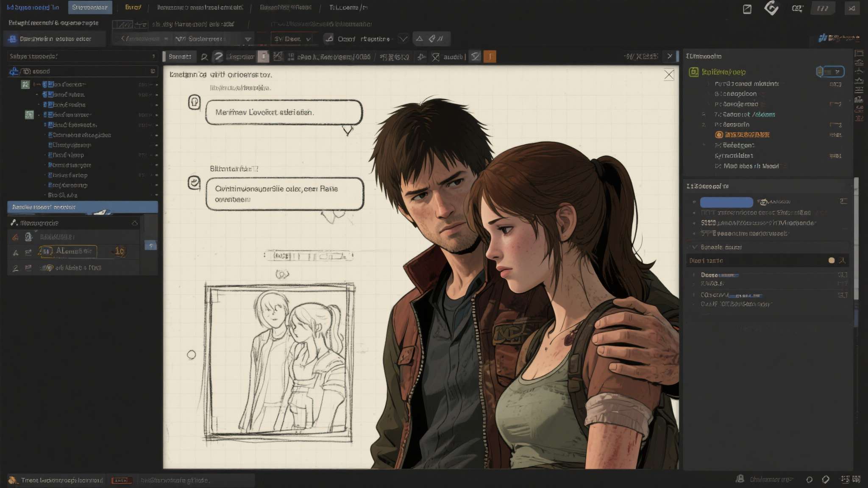Click the topmost icon in the far-right vertical strip
Screen dimensions: 868x488
click(x=859, y=53)
